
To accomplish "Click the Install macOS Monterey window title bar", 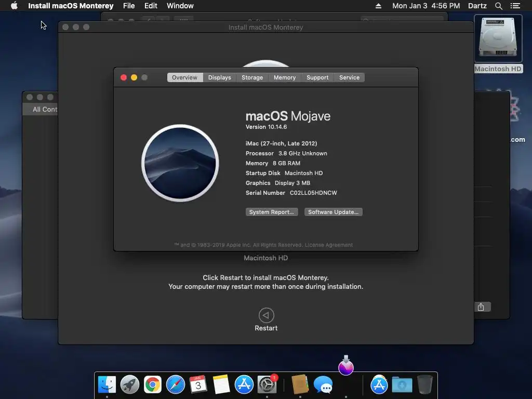I will (x=266, y=27).
